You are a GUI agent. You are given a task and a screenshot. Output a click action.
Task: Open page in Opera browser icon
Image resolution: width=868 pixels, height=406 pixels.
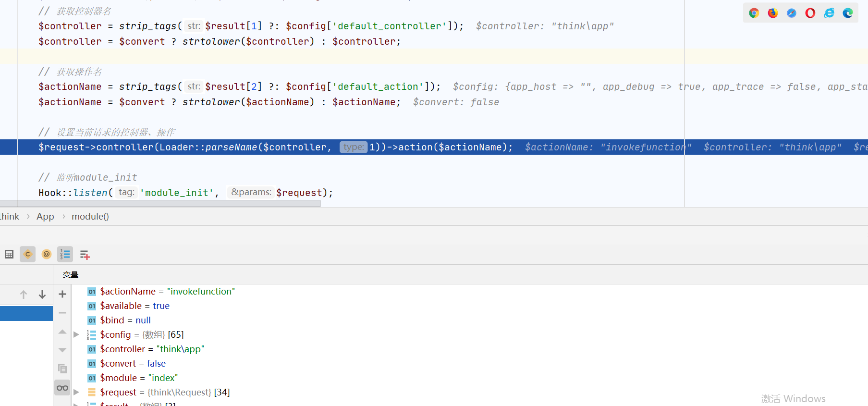point(810,13)
